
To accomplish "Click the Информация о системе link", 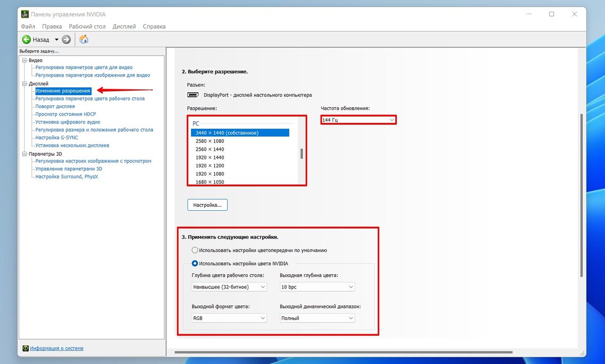I will (x=56, y=348).
